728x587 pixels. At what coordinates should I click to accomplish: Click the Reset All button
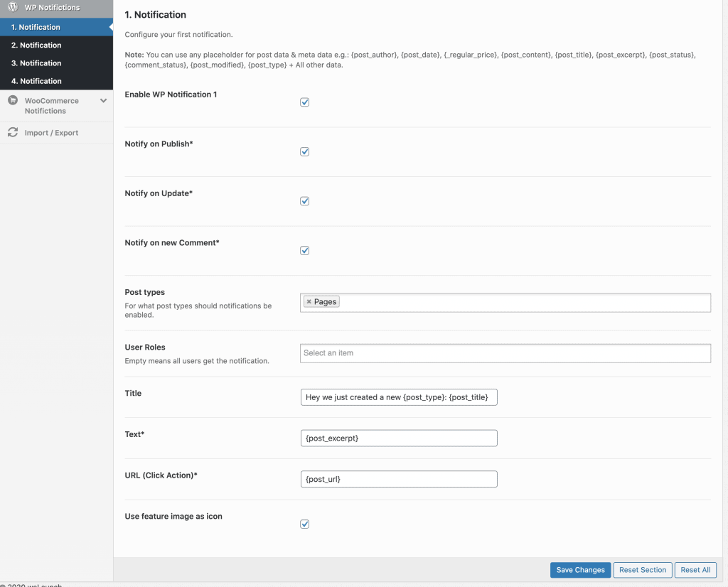tap(695, 569)
